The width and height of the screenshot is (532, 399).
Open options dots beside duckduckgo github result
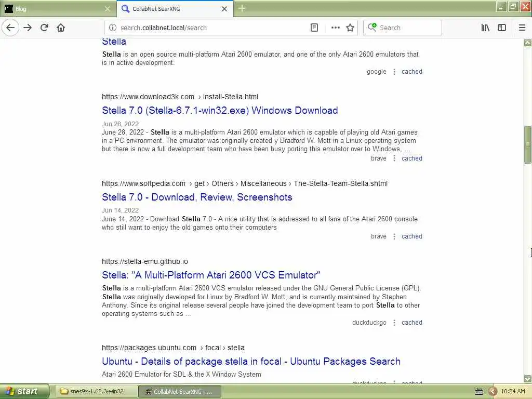pos(394,322)
